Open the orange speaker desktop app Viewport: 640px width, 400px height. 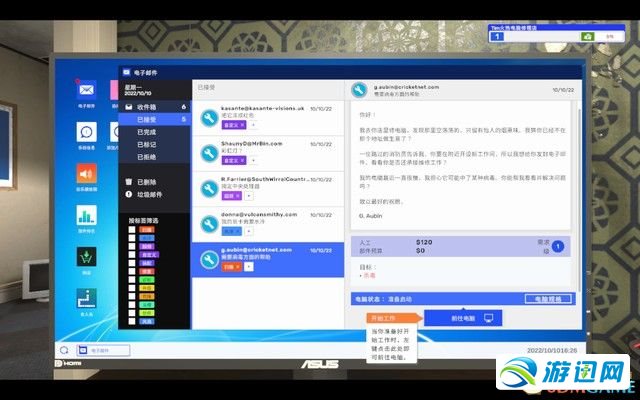pyautogui.click(x=87, y=172)
